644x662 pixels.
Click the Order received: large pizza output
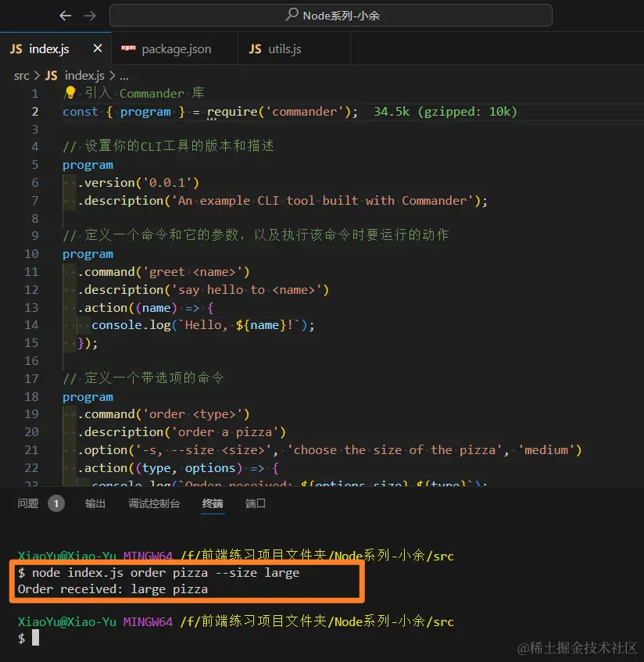pyautogui.click(x=113, y=589)
